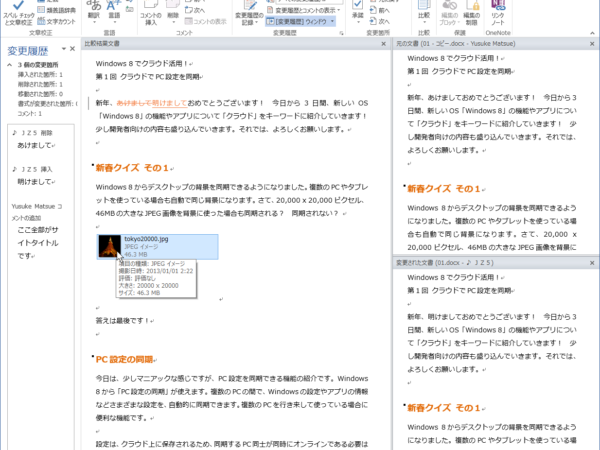Open Track Changes group dialog launcher
This screenshot has height=450, width=600.
[x=341, y=33]
